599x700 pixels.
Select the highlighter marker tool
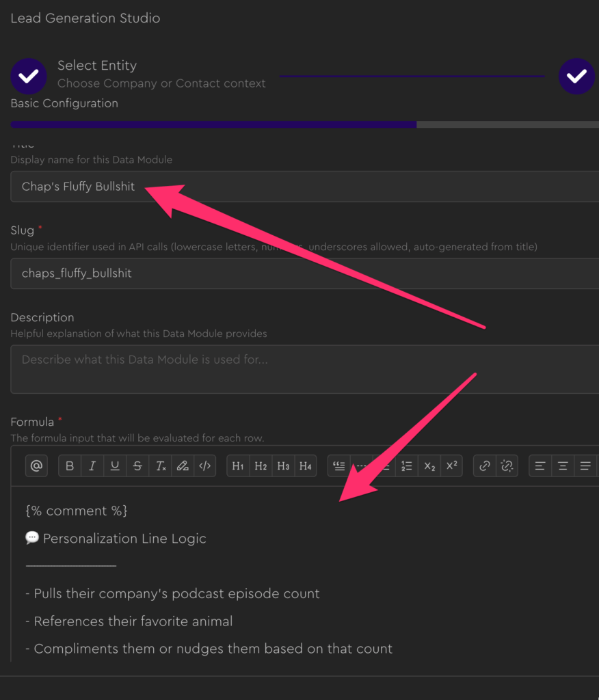click(x=183, y=466)
